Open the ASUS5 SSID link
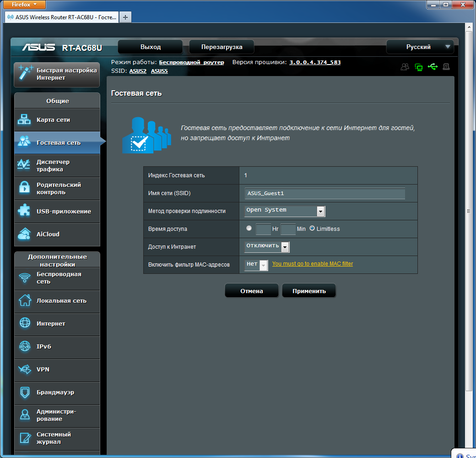476x458 pixels. [159, 71]
